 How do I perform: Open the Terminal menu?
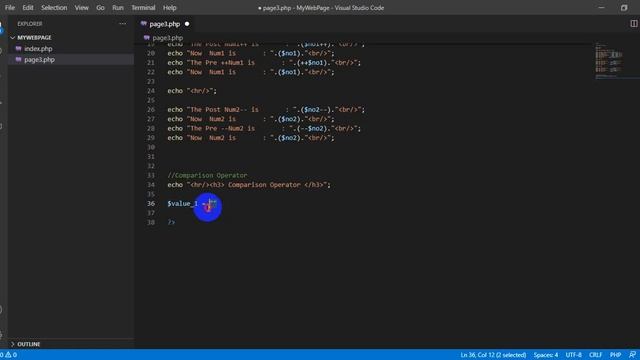point(143,8)
